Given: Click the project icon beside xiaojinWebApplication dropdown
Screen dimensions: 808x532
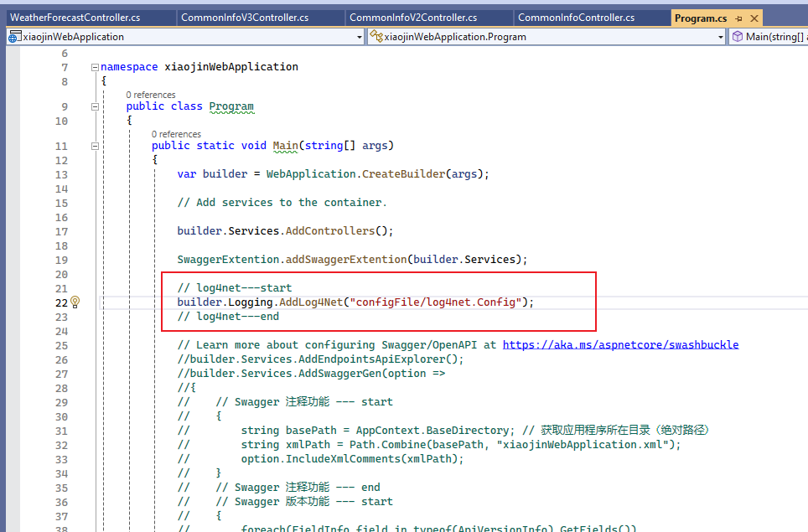Looking at the screenshot, I should [x=13, y=37].
